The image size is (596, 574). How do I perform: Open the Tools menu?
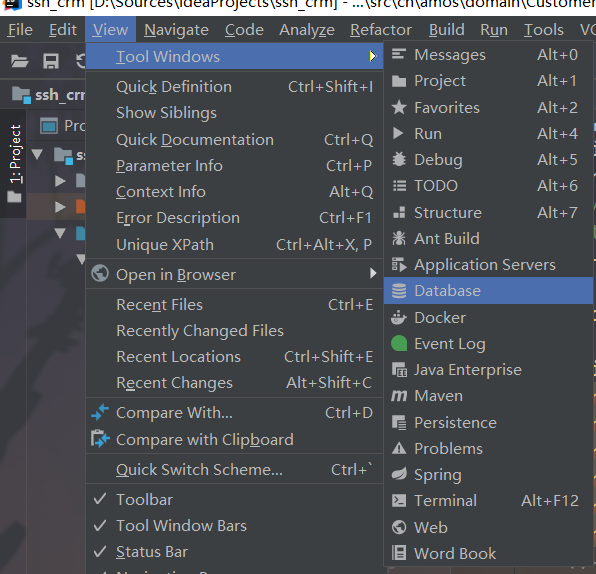pyautogui.click(x=544, y=30)
